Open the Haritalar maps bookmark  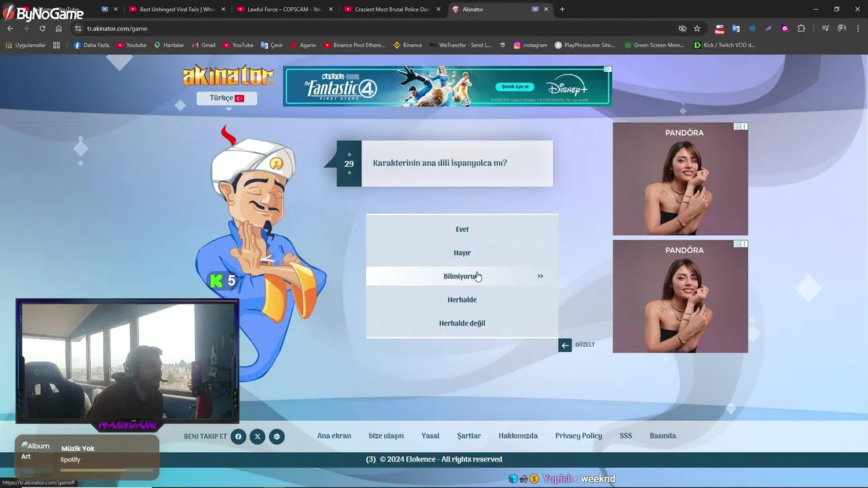point(169,45)
